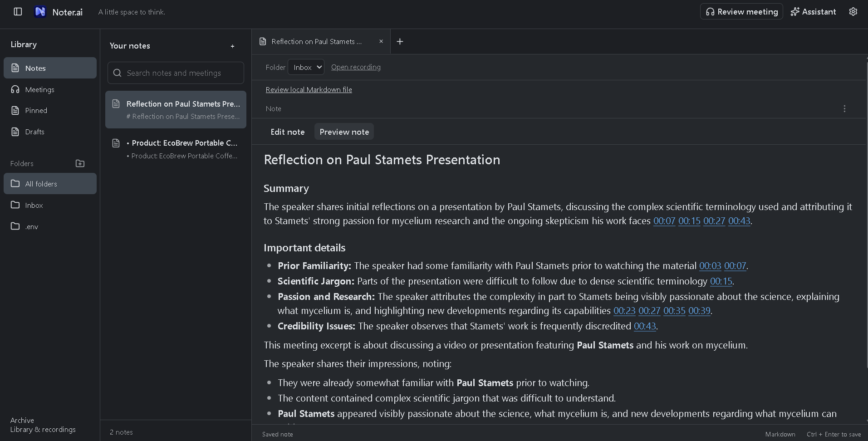The image size is (868, 441).
Task: Close the Reflection on Paul Stamets tab
Action: tap(381, 41)
